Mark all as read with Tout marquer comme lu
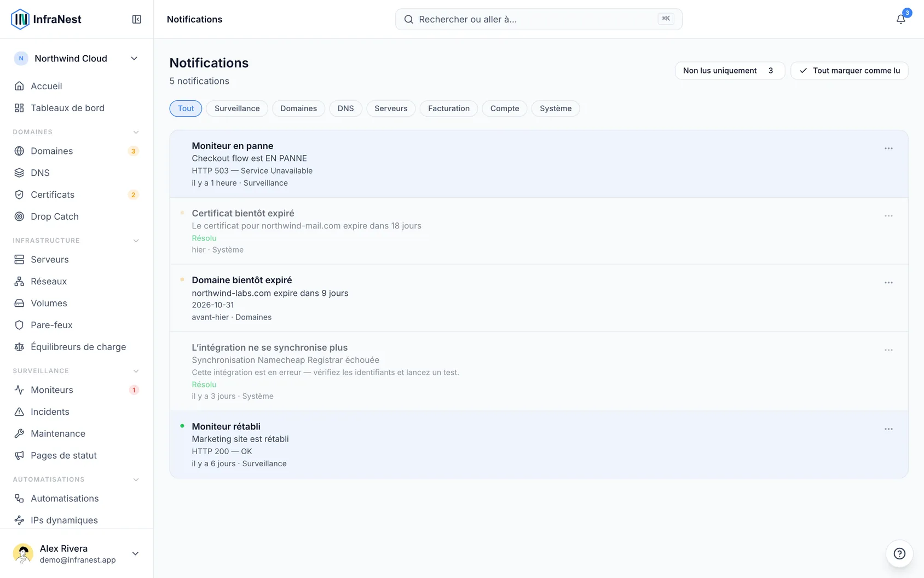This screenshot has height=578, width=924. [x=849, y=71]
